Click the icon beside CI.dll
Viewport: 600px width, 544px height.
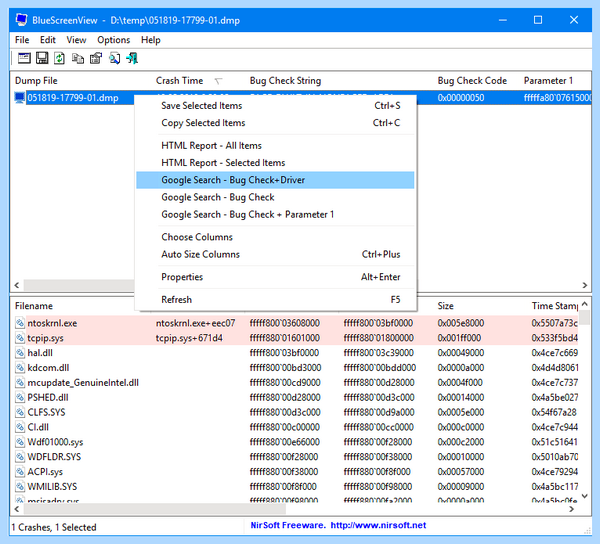click(20, 427)
